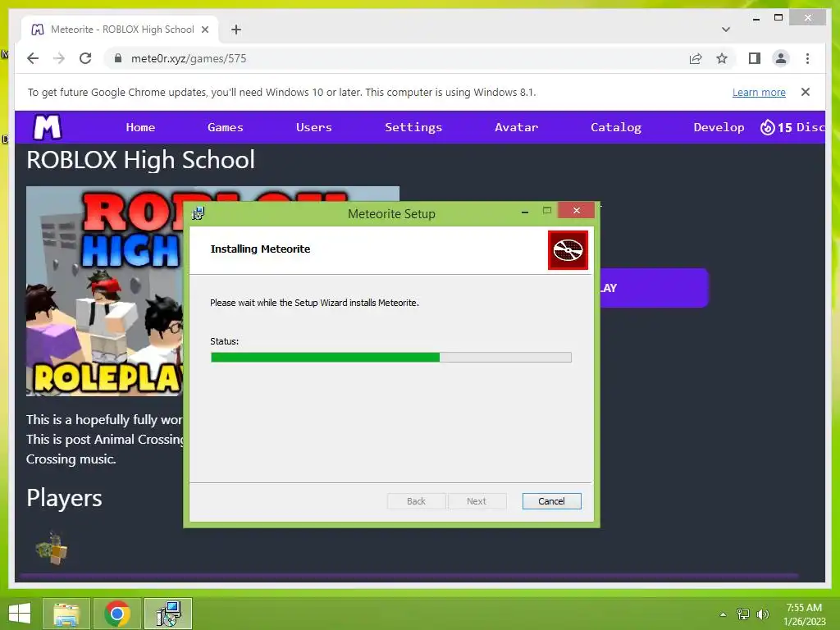Click the 15 Discord text in navbar
The image size is (840, 630).
[801, 127]
